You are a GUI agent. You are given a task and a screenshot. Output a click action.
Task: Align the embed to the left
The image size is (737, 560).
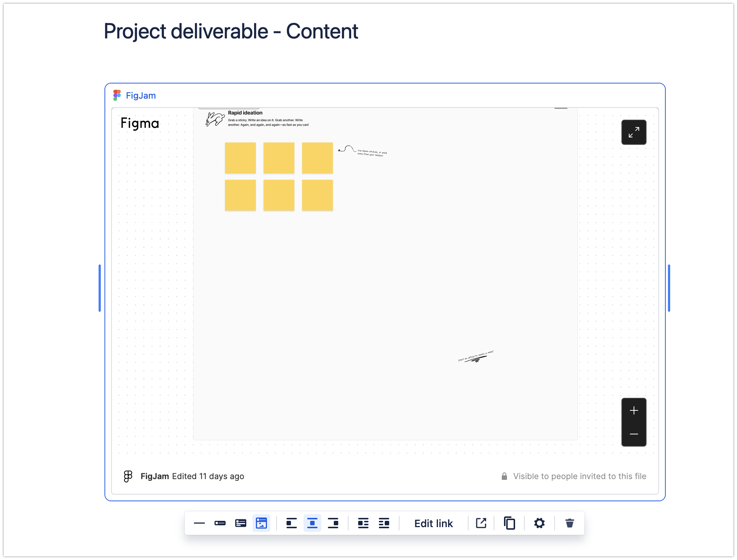pyautogui.click(x=291, y=523)
